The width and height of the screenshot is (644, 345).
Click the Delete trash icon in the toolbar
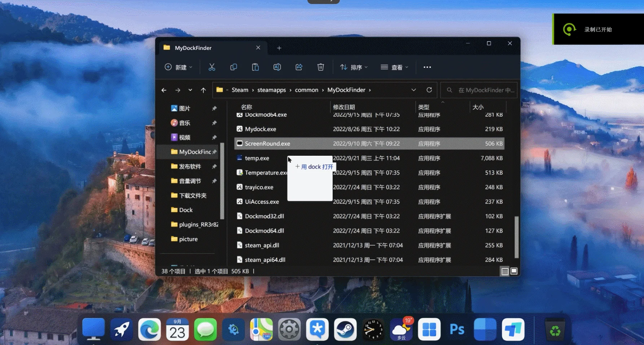(x=321, y=67)
